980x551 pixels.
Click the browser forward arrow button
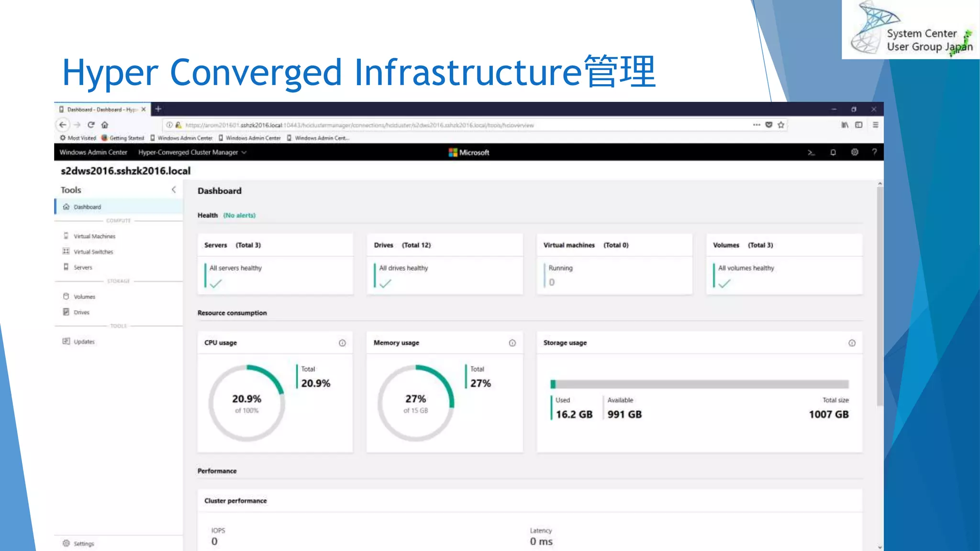pos(77,125)
